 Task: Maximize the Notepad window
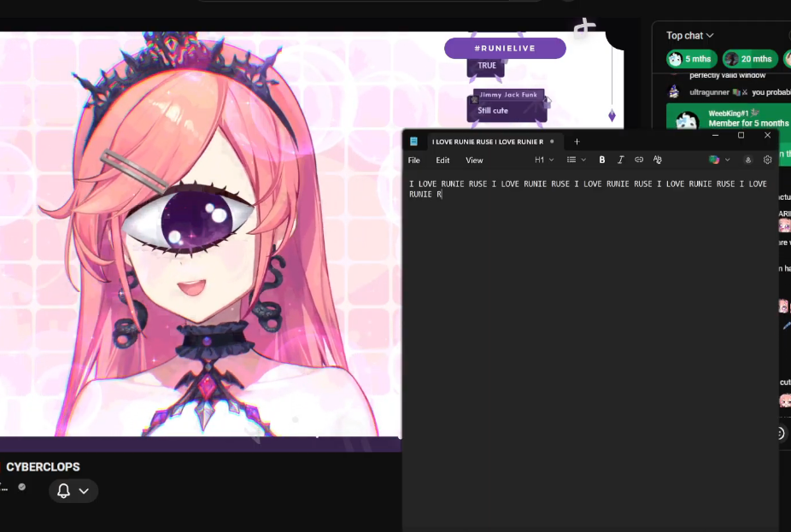coord(741,135)
